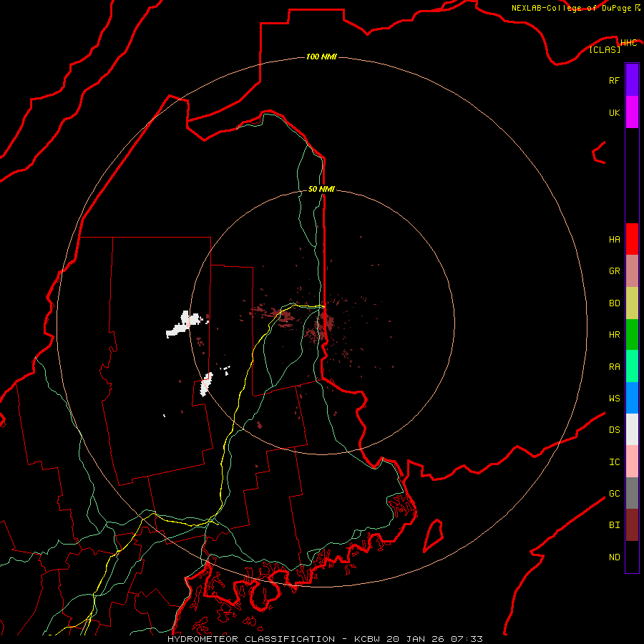Image resolution: width=644 pixels, height=644 pixels.
Task: Click the 'HA' legend label
Action: [x=614, y=240]
